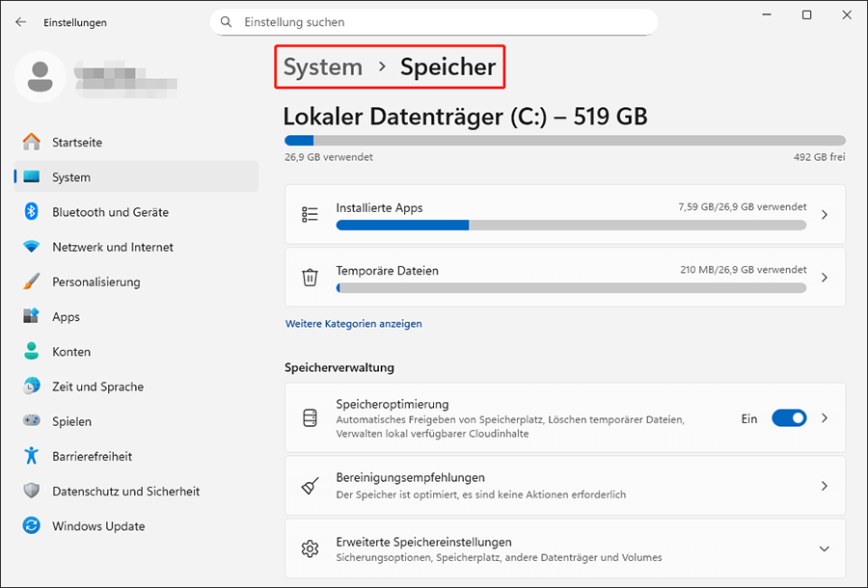Click the Temporäre Dateien trash icon
868x588 pixels.
coord(310,278)
